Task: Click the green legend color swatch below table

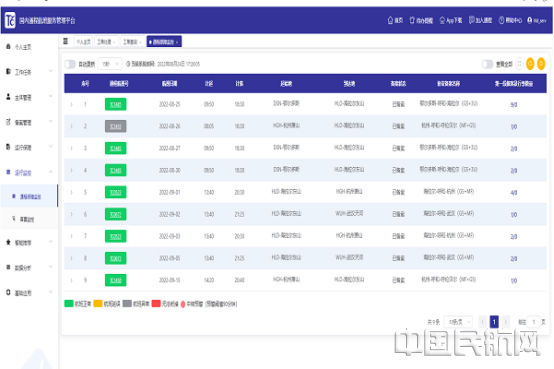Action: [69, 303]
